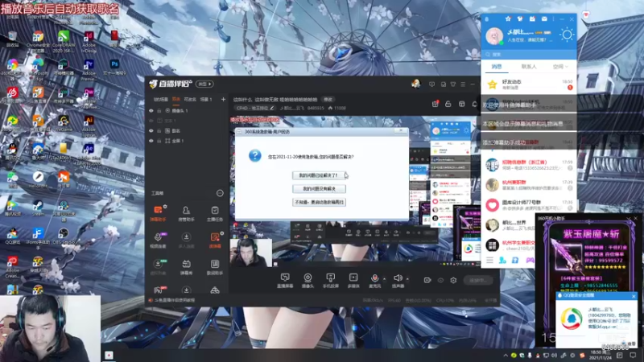
Task: Open the 读弹幕 tool icon
Action: point(214,240)
